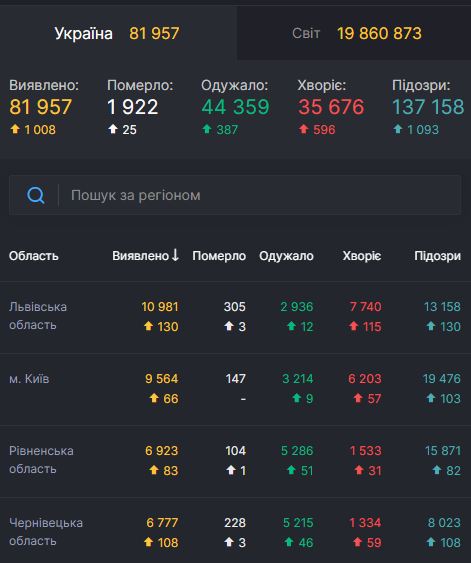
Task: Switch to the Україна tab
Action: tap(118, 33)
